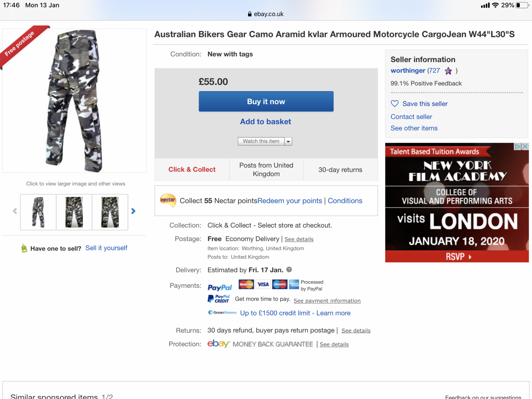
Task: Click the Redeem your points link
Action: tap(290, 201)
